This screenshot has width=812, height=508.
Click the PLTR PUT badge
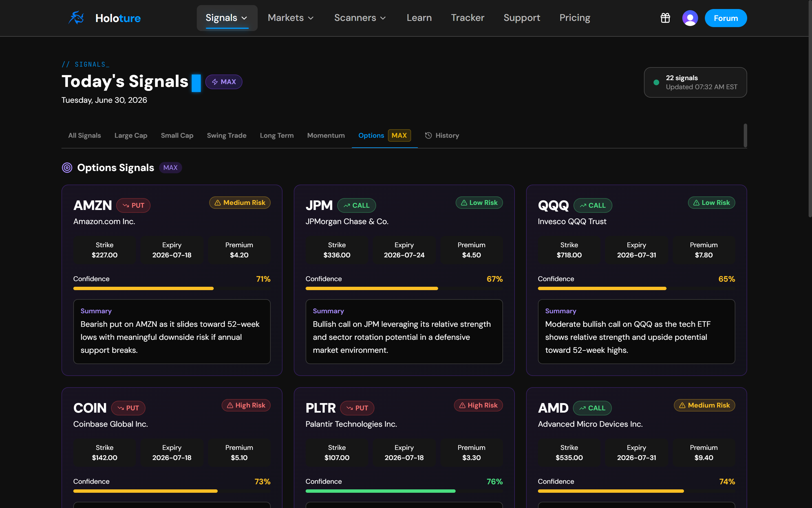pyautogui.click(x=357, y=408)
